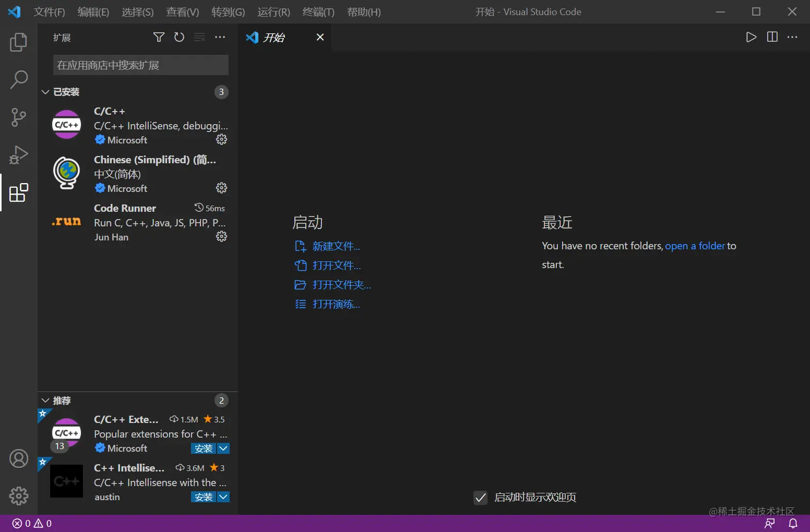Screen dimensions: 810x532
Task: Collapse the 已安装 section
Action: pyautogui.click(x=46, y=92)
